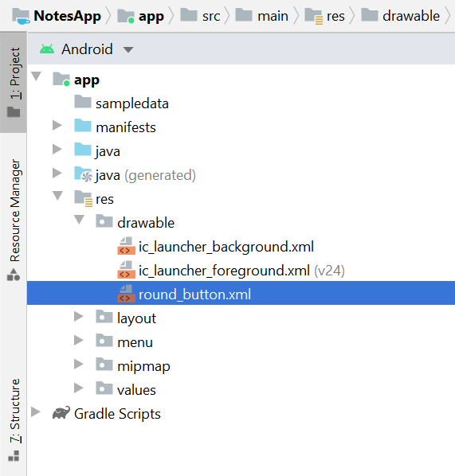The height and width of the screenshot is (476, 455).
Task: Click the round_button.xml file icon
Action: 126,294
